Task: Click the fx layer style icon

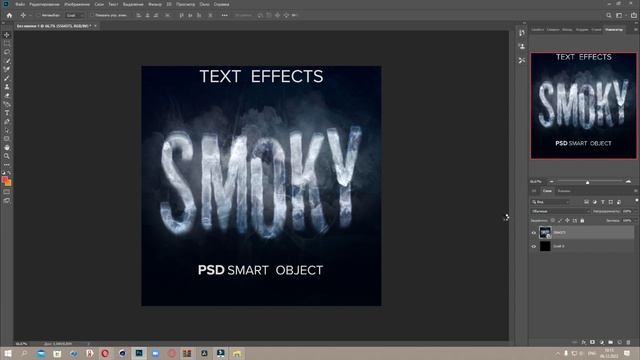Action: (584, 342)
